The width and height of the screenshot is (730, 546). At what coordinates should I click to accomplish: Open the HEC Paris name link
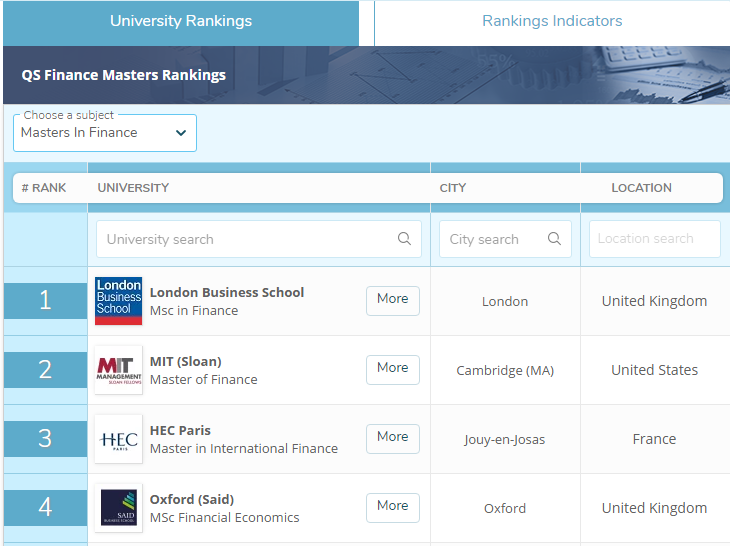pos(180,430)
